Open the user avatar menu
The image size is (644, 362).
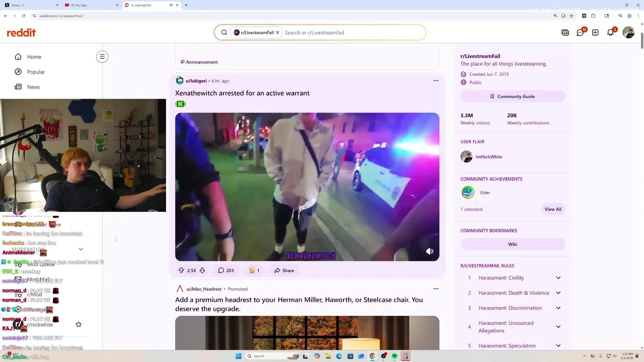(x=628, y=33)
